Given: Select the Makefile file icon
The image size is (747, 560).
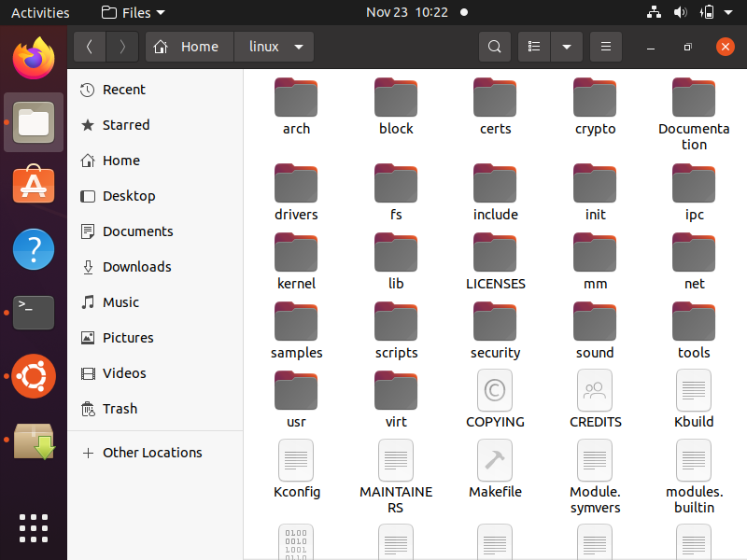Looking at the screenshot, I should point(495,460).
